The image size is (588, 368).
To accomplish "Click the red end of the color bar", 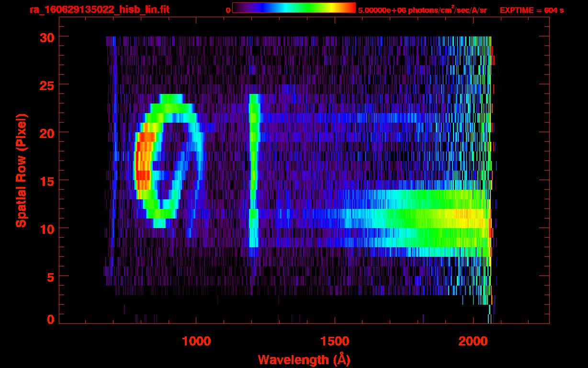I will [x=350, y=8].
